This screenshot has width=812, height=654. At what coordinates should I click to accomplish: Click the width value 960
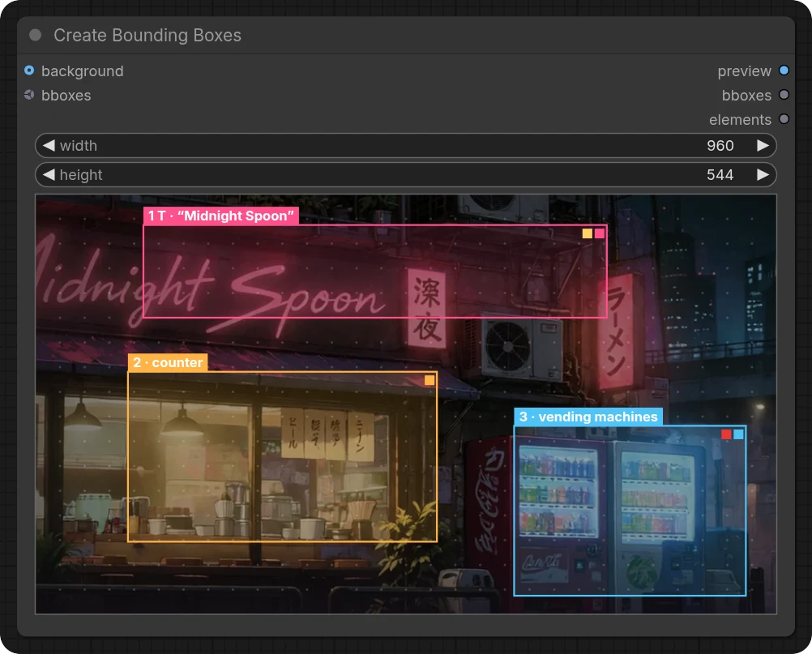pos(720,146)
